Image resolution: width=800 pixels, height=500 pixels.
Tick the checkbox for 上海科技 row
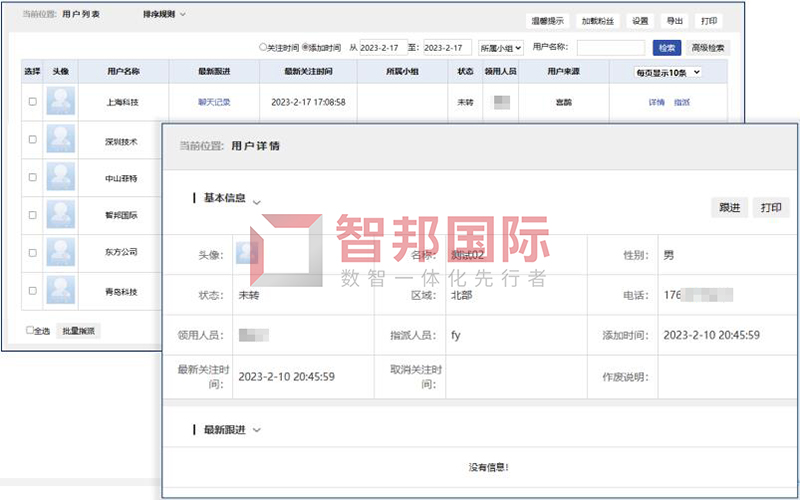(x=33, y=102)
